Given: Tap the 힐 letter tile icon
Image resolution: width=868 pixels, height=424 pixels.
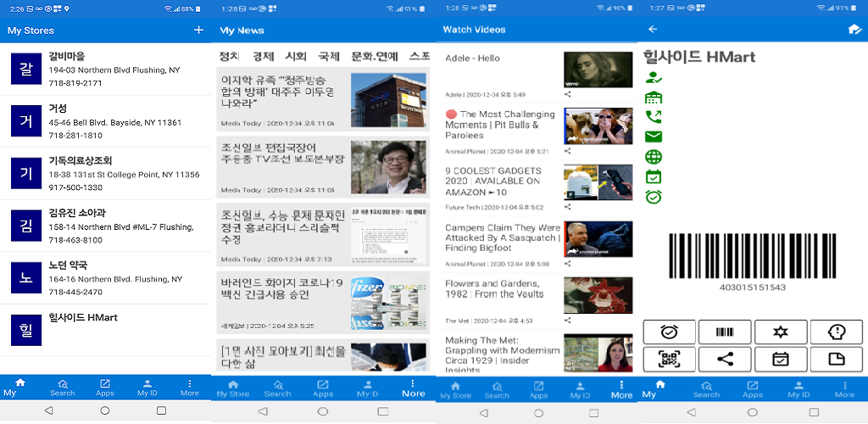Looking at the screenshot, I should (26, 331).
